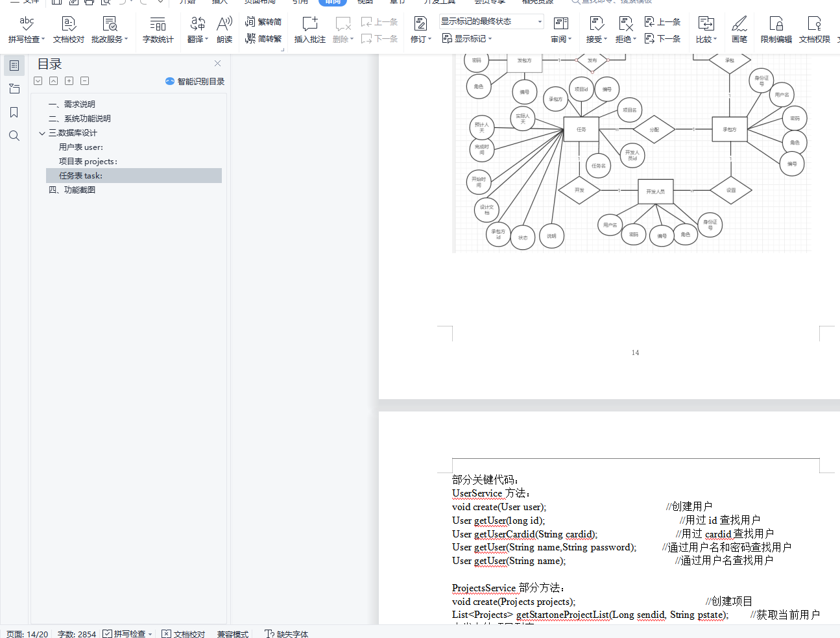Close the 目录 outline pane
The height and width of the screenshot is (638, 840).
[x=217, y=64]
